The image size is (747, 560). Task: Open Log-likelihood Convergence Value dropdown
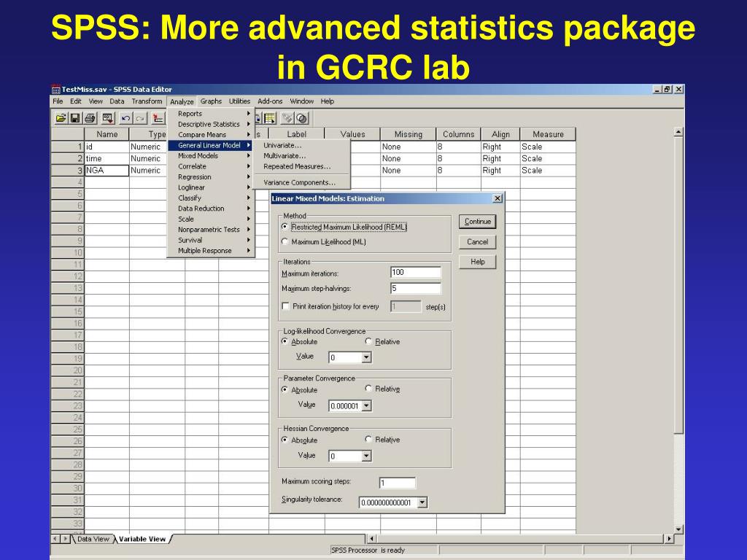(x=366, y=357)
